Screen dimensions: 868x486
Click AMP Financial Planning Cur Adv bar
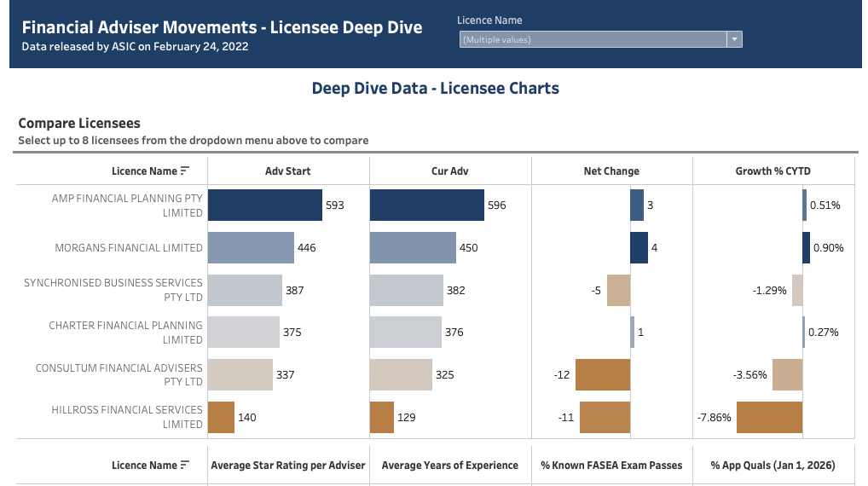[427, 205]
